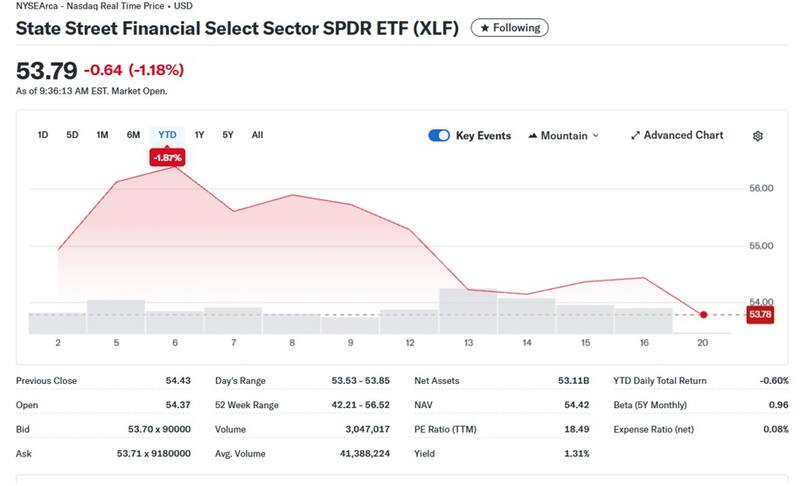Open chart settings gear icon
Viewport: 800px width, 486px height.
click(757, 136)
